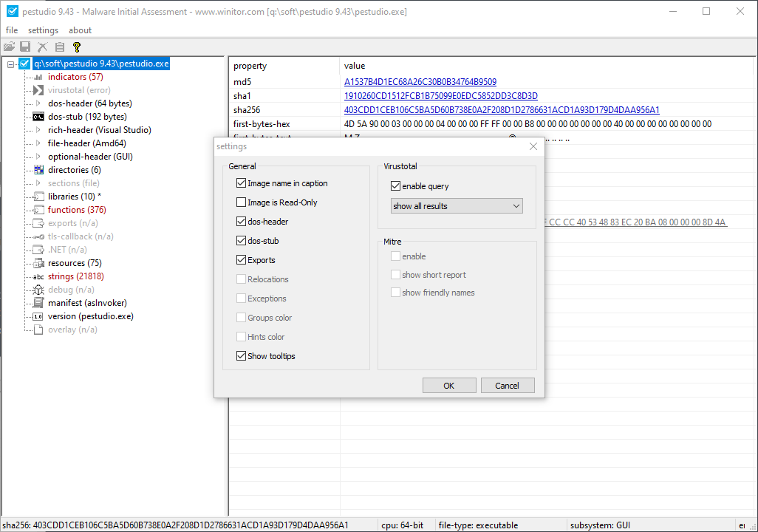Screen dimensions: 758x532
Task: Click the version 1.0 icon in tree
Action: [38, 316]
